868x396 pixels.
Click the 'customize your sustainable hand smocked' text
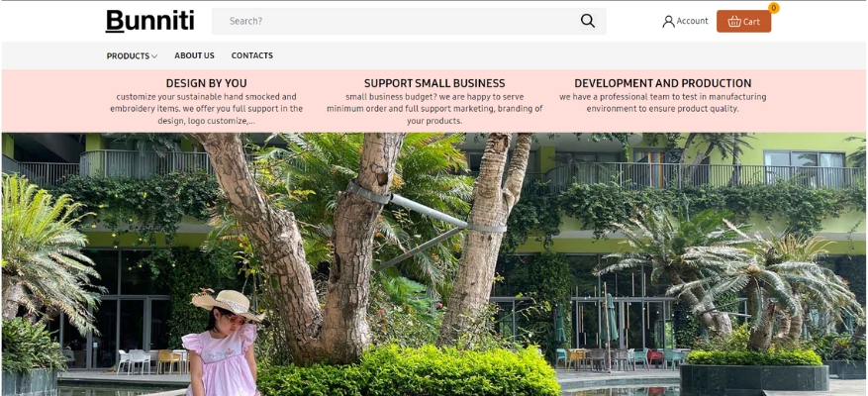coord(207,109)
